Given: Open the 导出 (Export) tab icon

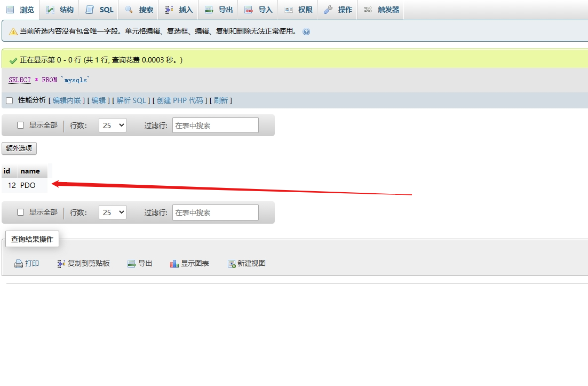Looking at the screenshot, I should point(208,9).
